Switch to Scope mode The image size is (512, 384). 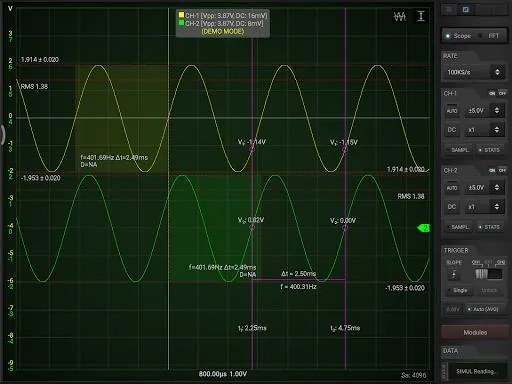click(x=458, y=36)
